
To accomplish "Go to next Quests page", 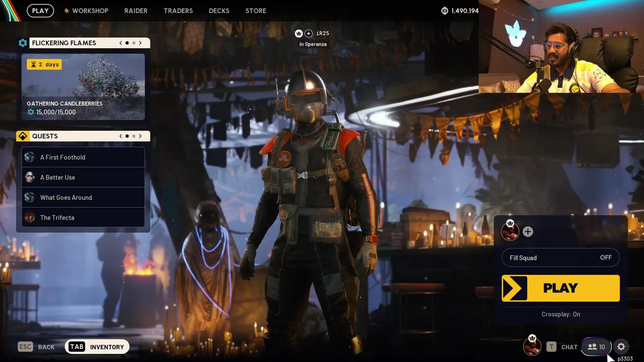I will click(140, 136).
